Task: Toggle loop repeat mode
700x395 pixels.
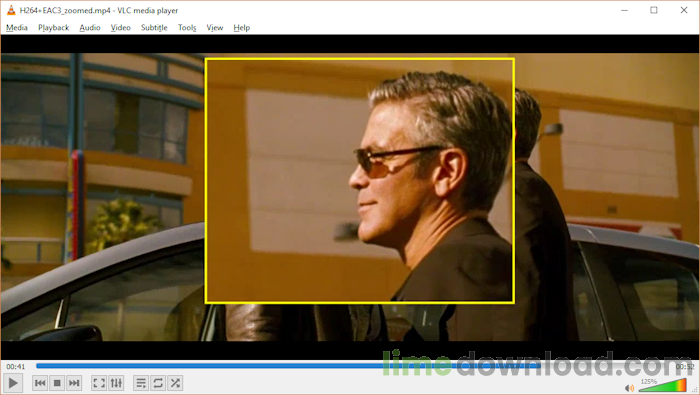Action: (x=158, y=383)
